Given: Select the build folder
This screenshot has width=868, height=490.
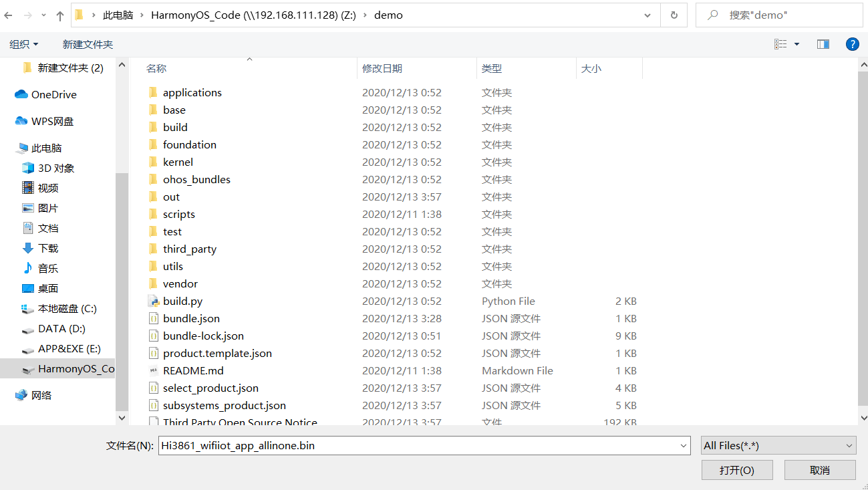Looking at the screenshot, I should pyautogui.click(x=175, y=128).
